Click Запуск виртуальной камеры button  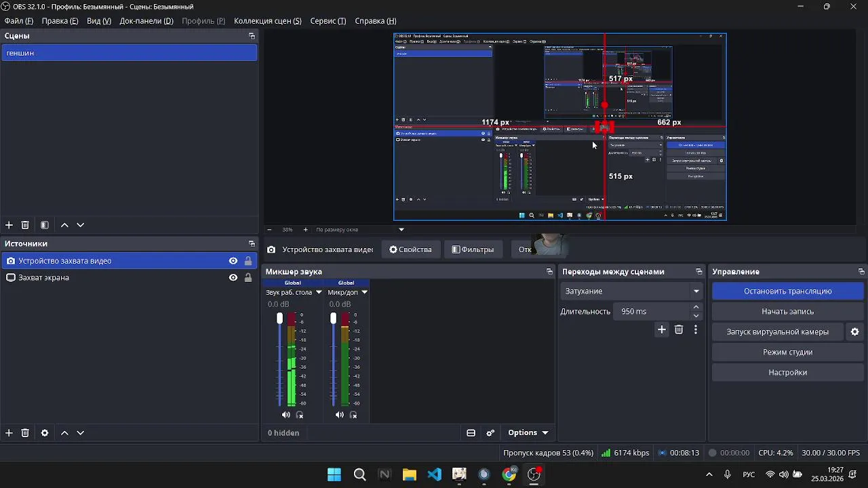[x=777, y=332]
